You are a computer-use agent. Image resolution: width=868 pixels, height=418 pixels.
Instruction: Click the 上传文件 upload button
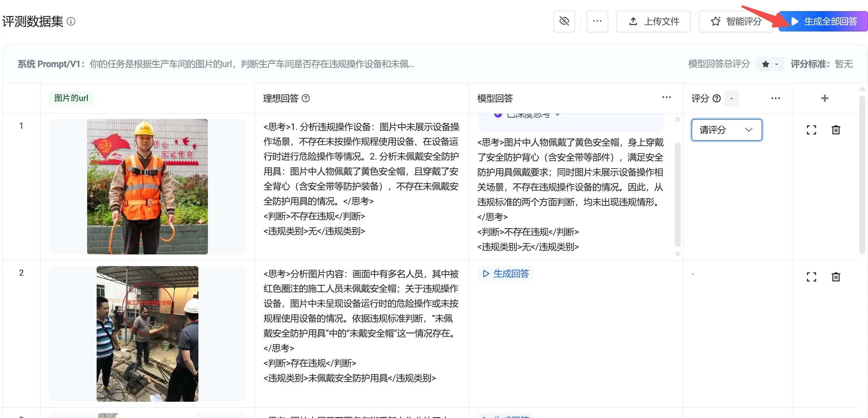[653, 21]
